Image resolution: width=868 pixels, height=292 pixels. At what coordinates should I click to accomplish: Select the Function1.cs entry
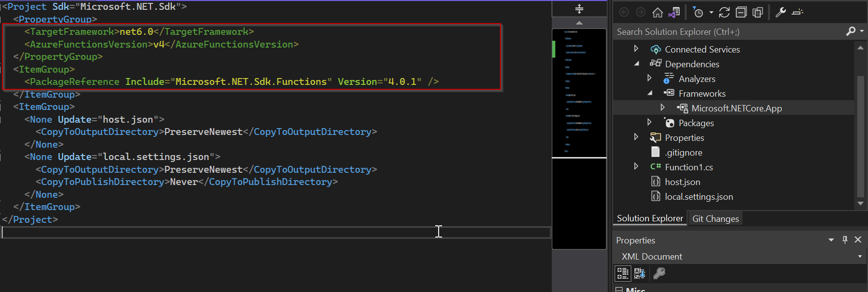tap(689, 167)
